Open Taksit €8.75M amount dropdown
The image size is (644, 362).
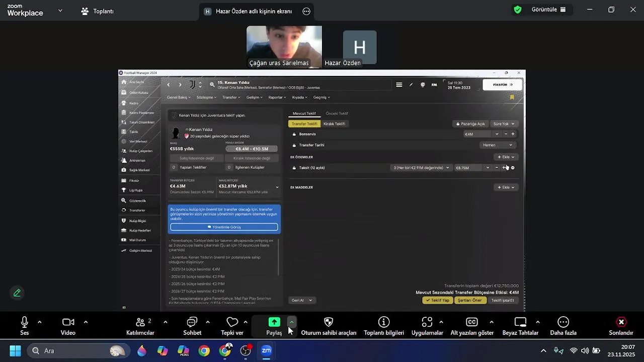click(x=488, y=168)
